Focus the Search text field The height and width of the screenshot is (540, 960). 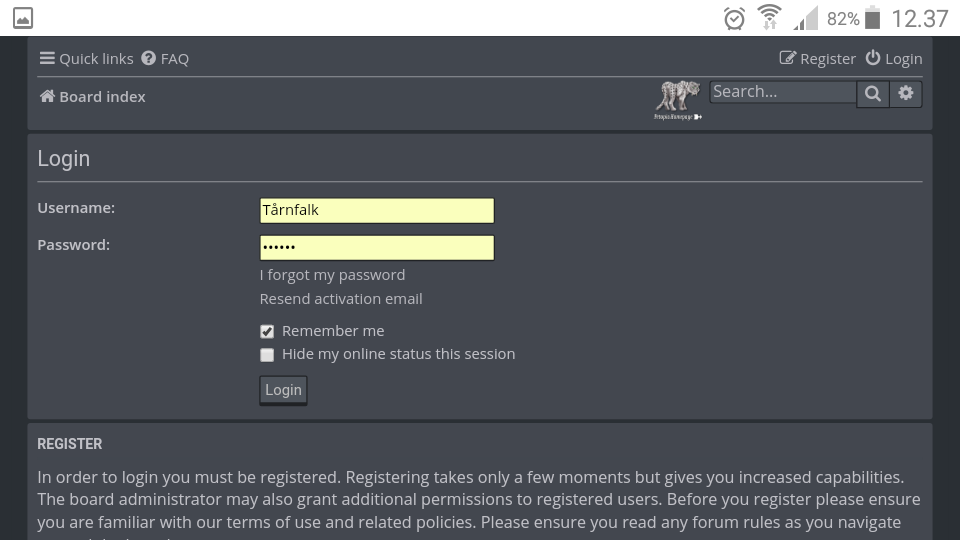tap(783, 92)
